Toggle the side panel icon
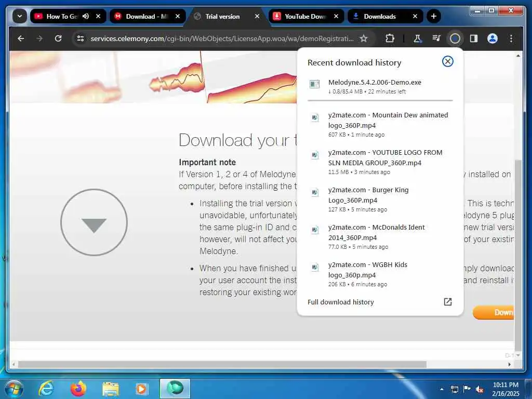The width and height of the screenshot is (532, 399). [474, 38]
